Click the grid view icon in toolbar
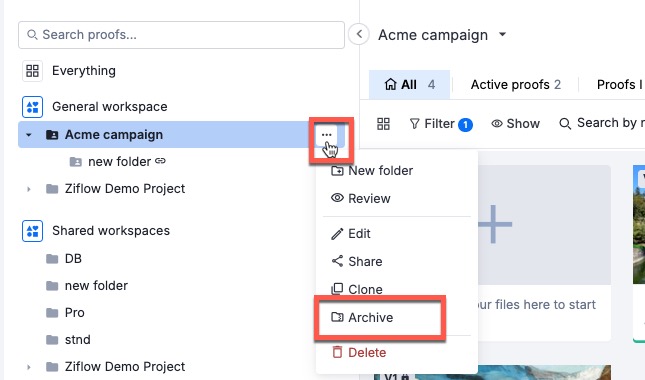The height and width of the screenshot is (380, 645). [x=383, y=124]
